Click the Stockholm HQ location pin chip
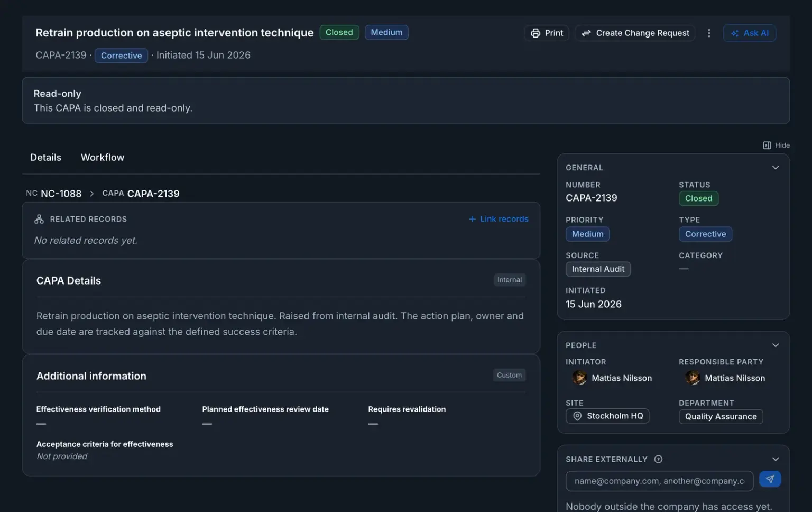 pos(607,416)
